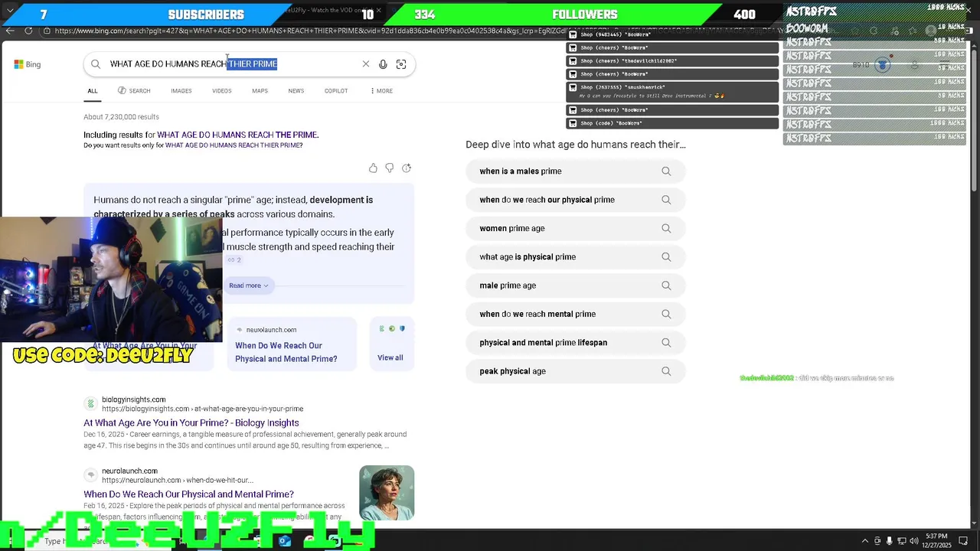Viewport: 980px width, 551px height.
Task: Click the biologyinsights.com favicon
Action: point(90,403)
